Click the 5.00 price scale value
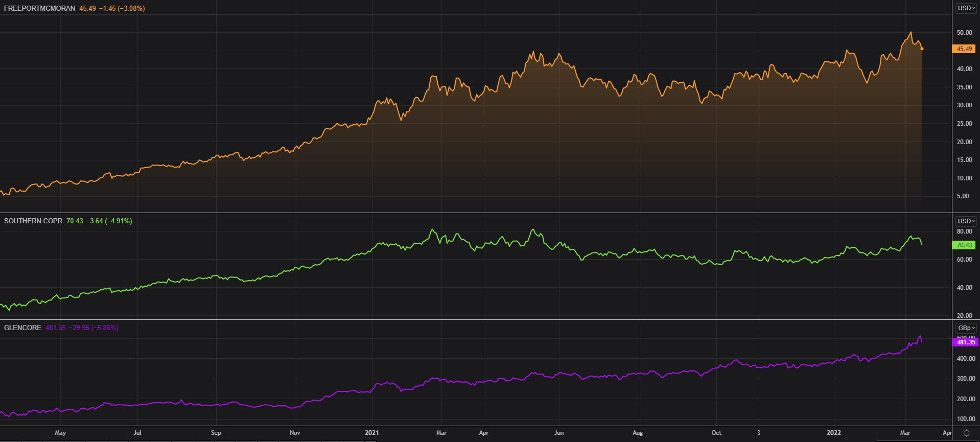The image size is (980, 442). point(963,196)
